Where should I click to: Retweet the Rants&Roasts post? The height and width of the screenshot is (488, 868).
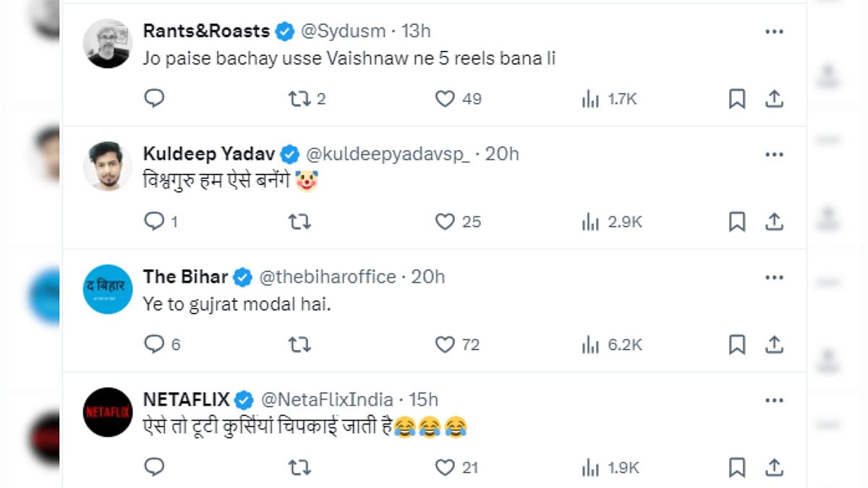[299, 98]
